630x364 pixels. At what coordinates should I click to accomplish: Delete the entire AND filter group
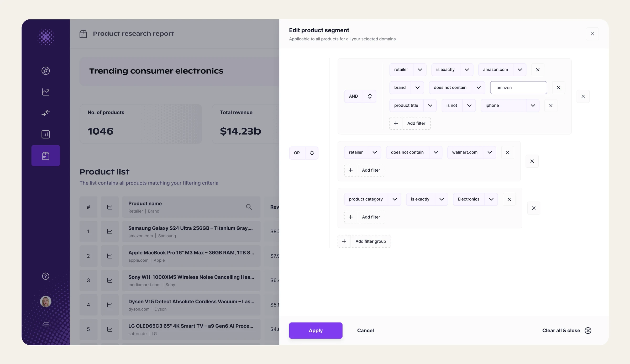(583, 96)
